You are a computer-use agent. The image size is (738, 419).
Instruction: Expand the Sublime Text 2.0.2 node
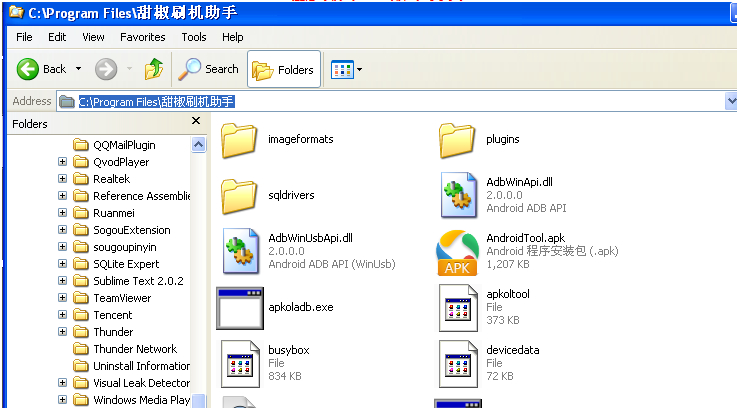[x=62, y=281]
